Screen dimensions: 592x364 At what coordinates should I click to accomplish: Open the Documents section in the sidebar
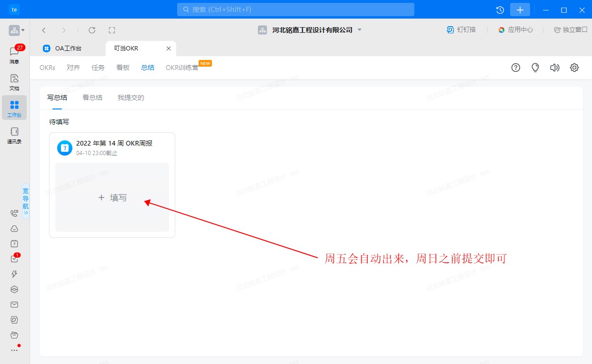click(x=14, y=81)
